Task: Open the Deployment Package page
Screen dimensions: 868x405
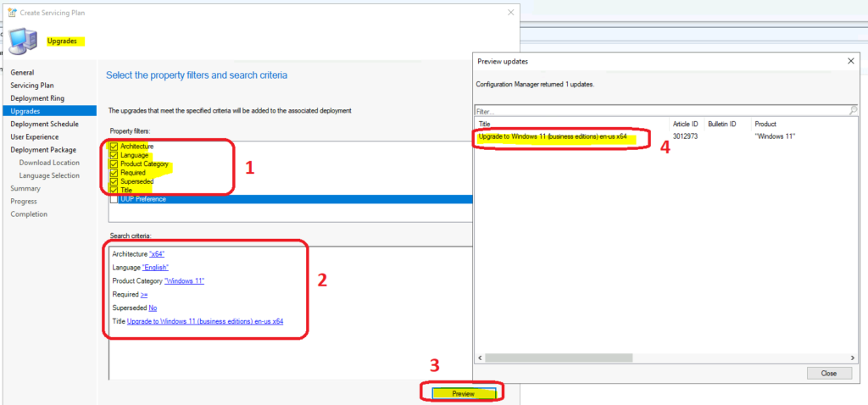Action: pos(43,149)
